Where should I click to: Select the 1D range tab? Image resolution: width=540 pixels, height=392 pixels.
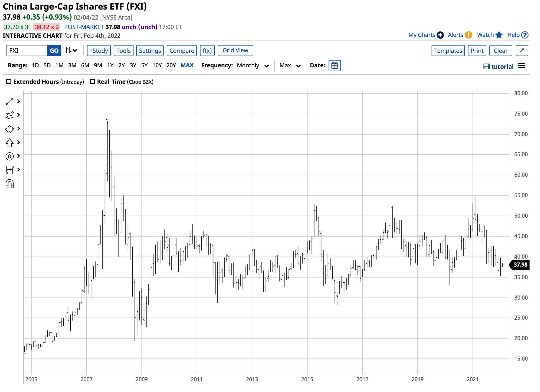[35, 65]
